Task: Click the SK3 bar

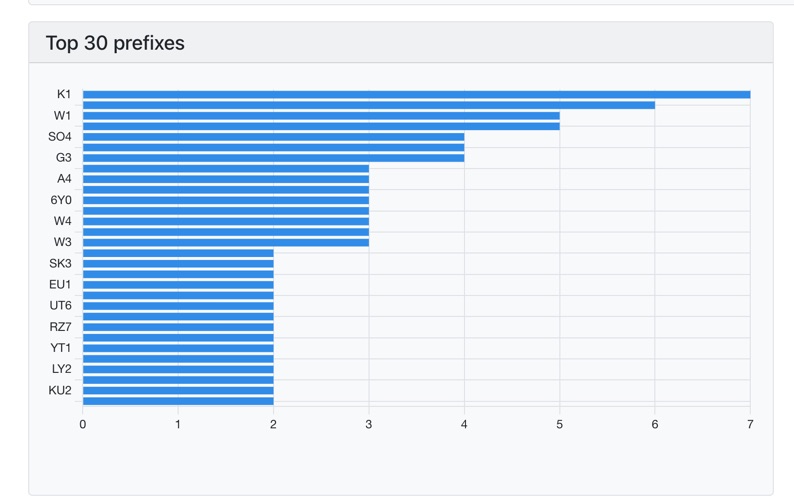Action: pos(178,264)
